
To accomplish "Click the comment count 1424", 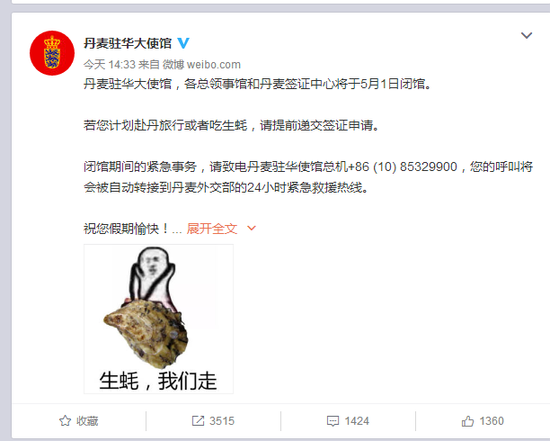I will tap(357, 421).
